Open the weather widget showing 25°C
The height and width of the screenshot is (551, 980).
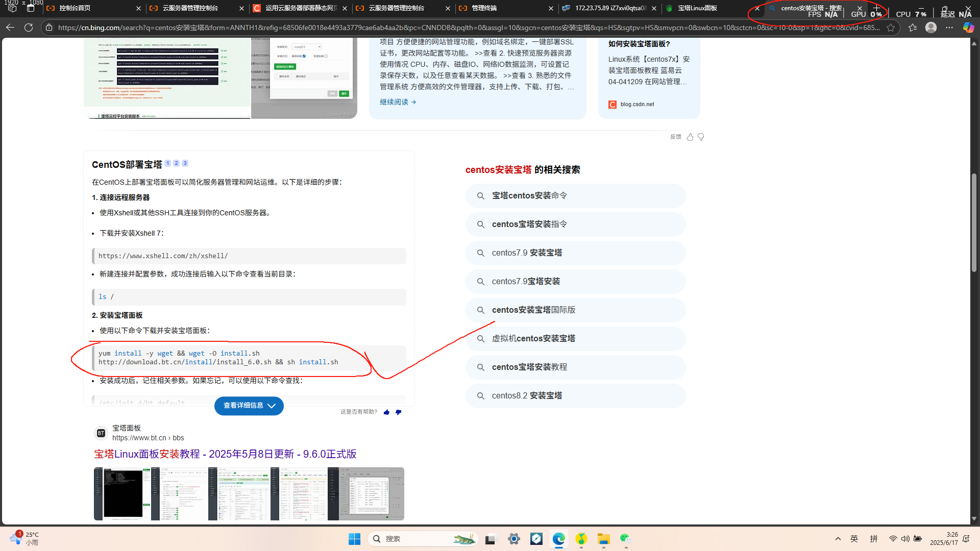click(24, 538)
